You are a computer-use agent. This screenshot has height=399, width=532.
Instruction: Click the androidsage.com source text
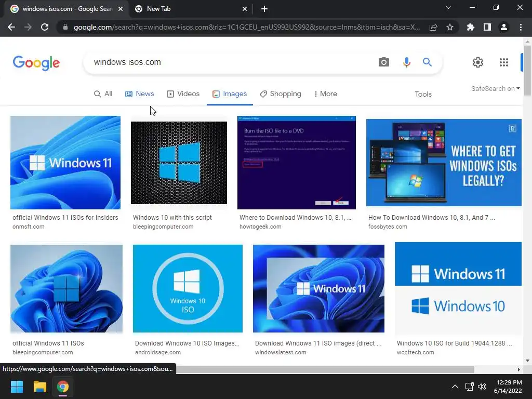tap(158, 353)
